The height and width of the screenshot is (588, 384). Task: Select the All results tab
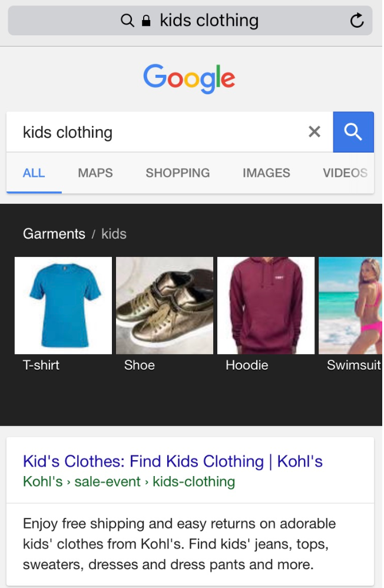(x=34, y=173)
